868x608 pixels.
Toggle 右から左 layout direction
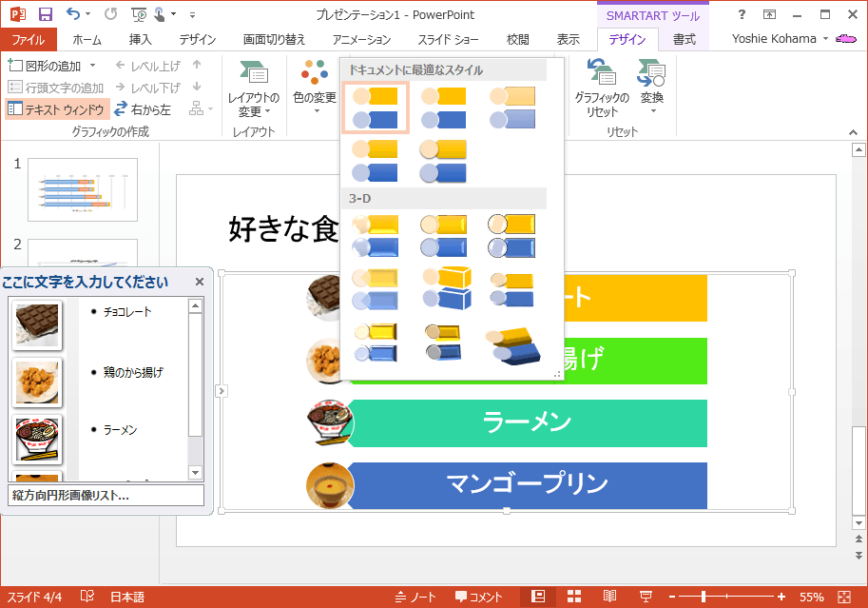(144, 109)
